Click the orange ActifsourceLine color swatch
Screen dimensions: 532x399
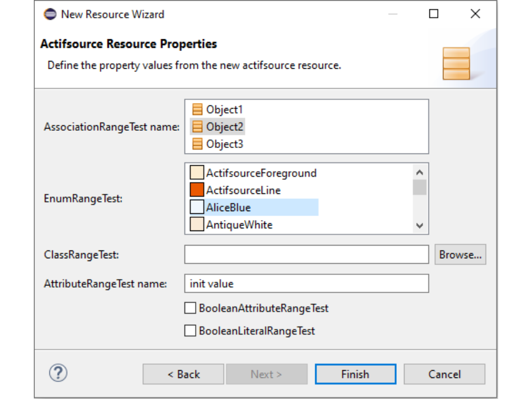pyautogui.click(x=197, y=190)
